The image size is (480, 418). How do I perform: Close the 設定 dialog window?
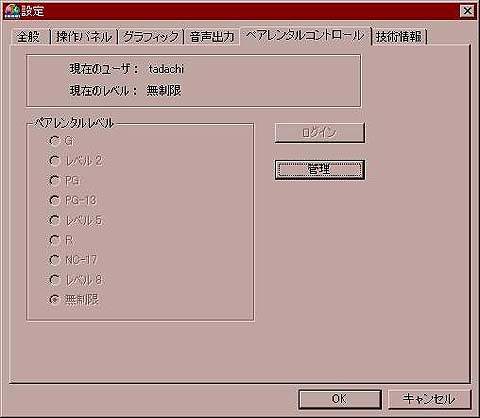pyautogui.click(x=467, y=11)
